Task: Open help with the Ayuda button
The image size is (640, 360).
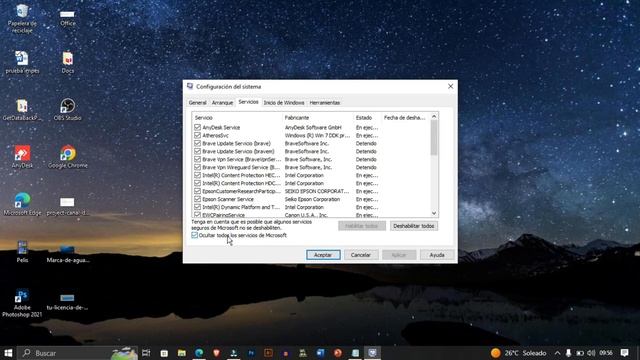Action: tap(437, 255)
